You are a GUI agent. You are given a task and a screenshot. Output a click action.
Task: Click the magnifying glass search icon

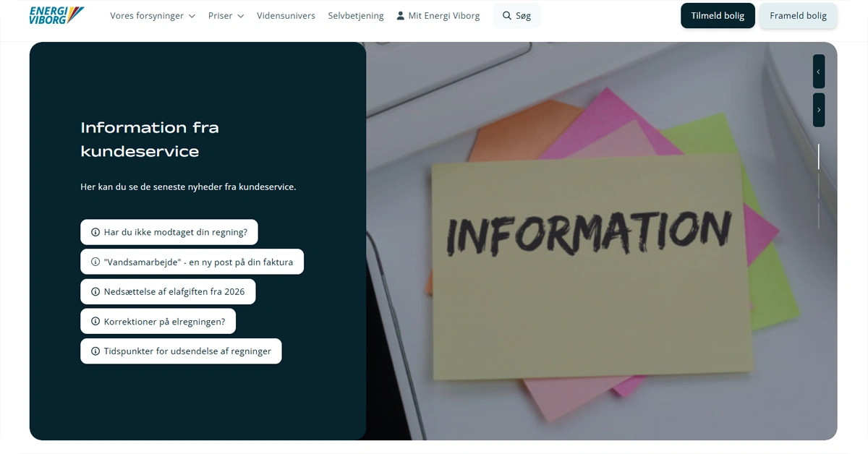click(506, 16)
